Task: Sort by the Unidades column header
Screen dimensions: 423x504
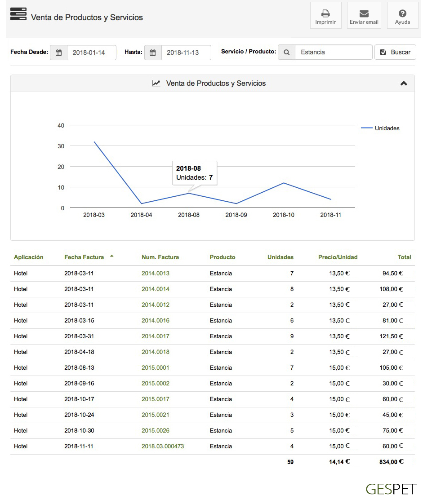Action: point(280,257)
